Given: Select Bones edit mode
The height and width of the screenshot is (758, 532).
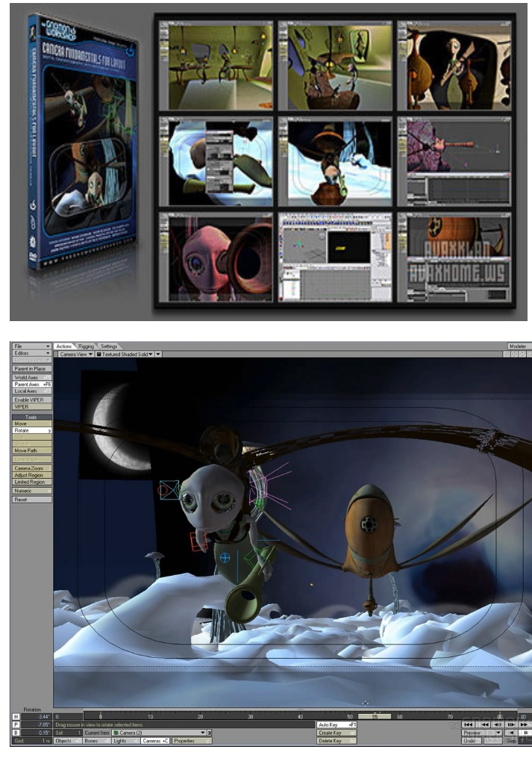Looking at the screenshot, I should point(96,741).
